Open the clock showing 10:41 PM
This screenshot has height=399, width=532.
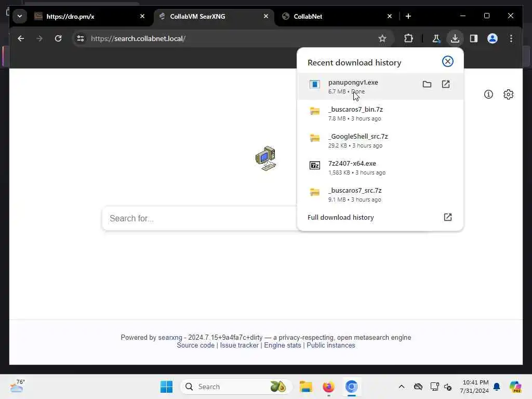pos(474,387)
